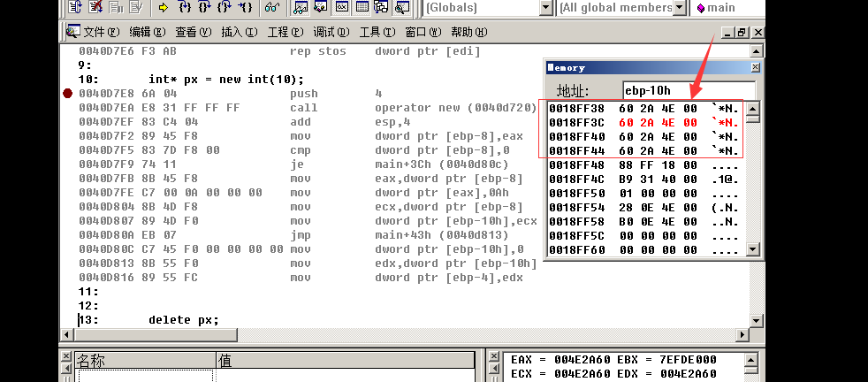Click memory row at address 0018FF4C

[643, 180]
